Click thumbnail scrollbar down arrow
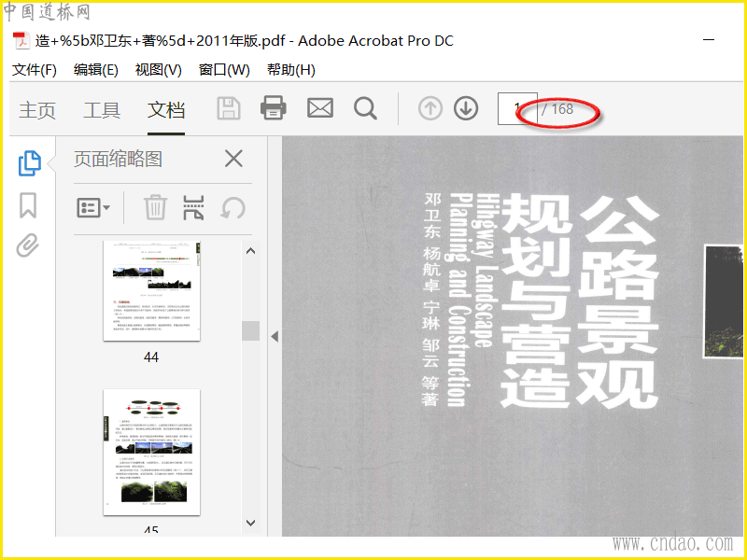747x560 pixels. pyautogui.click(x=250, y=523)
